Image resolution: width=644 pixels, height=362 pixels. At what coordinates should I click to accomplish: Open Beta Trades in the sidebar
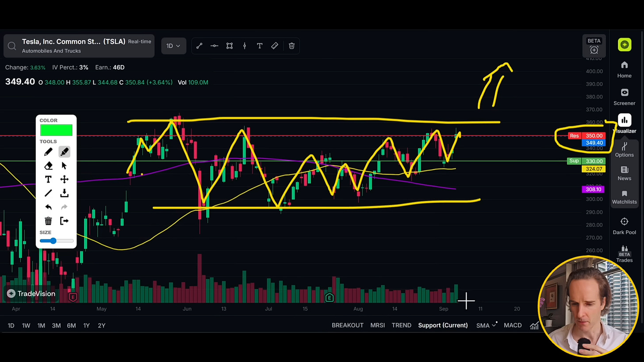tap(624, 254)
